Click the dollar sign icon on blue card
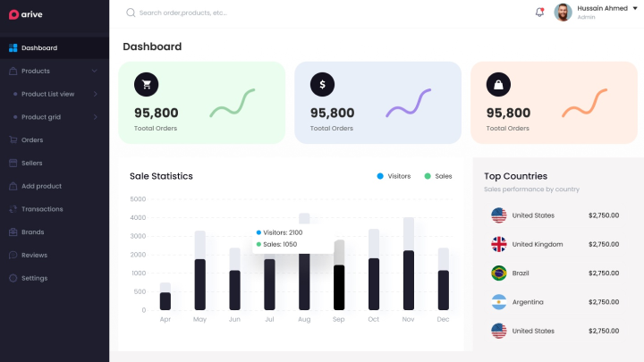This screenshot has height=362, width=644. click(x=322, y=84)
